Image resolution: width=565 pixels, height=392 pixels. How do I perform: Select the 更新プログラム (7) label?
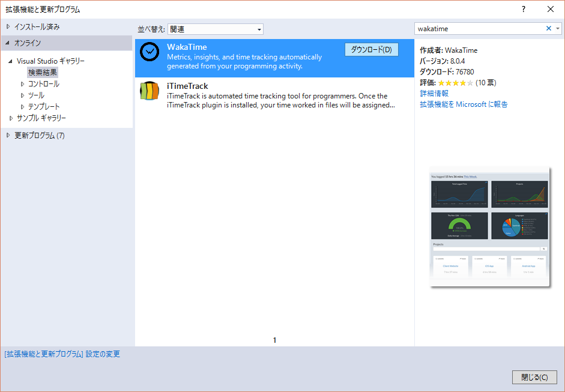click(40, 136)
